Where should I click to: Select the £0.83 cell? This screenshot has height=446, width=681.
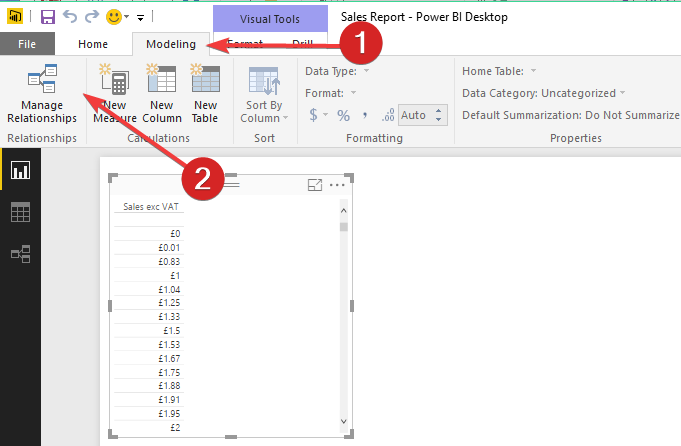pos(169,261)
